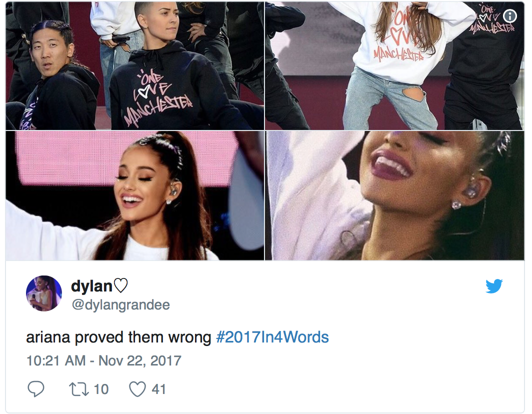
Task: Click the info icon on the photo
Action: point(509,16)
